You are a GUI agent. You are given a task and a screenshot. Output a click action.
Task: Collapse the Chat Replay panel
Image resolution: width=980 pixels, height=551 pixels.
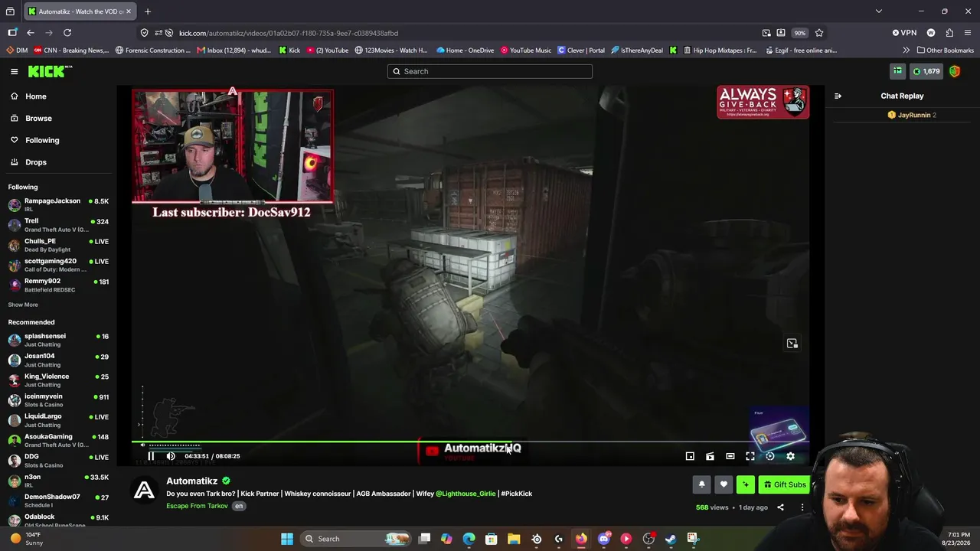(x=838, y=96)
